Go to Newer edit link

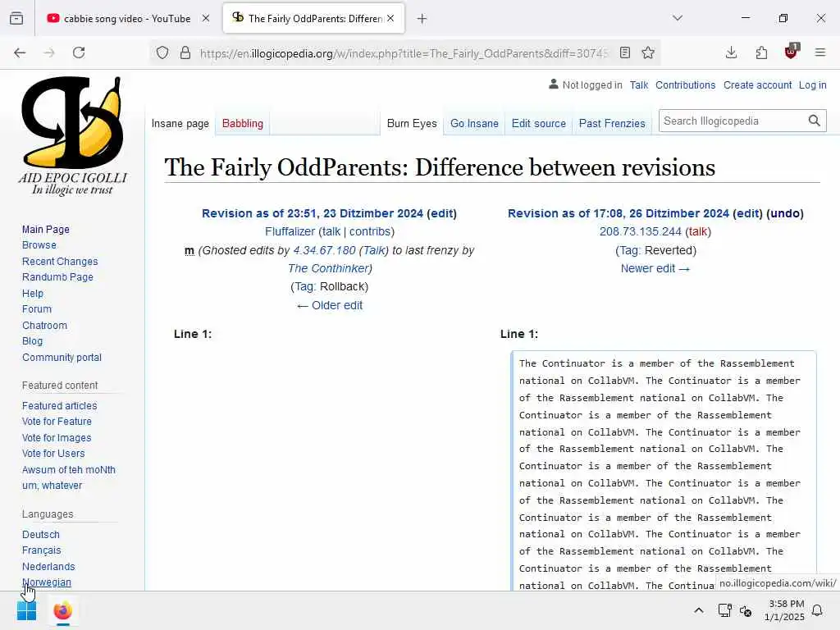coord(655,268)
